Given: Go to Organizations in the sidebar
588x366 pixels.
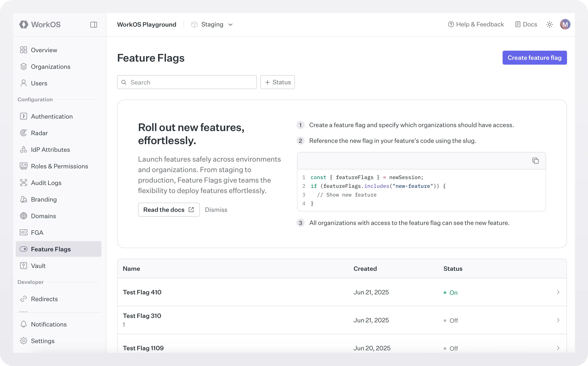Looking at the screenshot, I should [x=58, y=67].
